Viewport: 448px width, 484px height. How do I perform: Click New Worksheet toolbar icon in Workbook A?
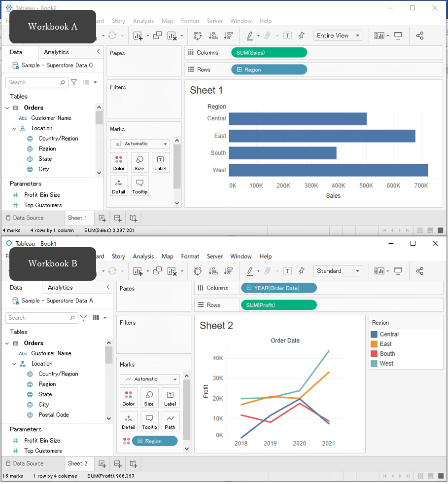[138, 36]
